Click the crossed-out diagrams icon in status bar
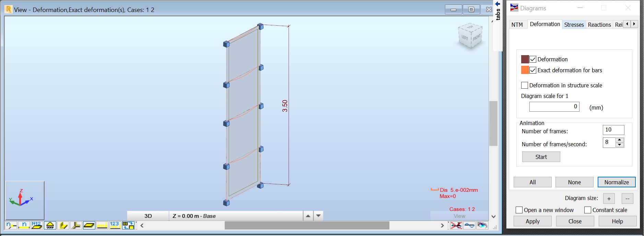Image resolution: width=644 pixels, height=236 pixels. point(456,225)
